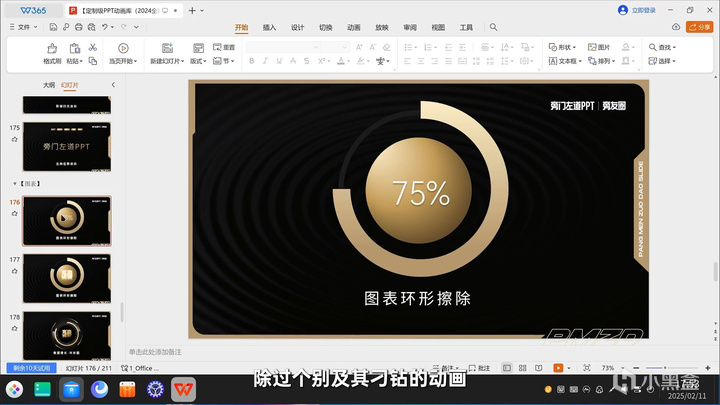The image size is (720, 405).
Task: Switch to the 大纲 outline tab
Action: tap(49, 85)
